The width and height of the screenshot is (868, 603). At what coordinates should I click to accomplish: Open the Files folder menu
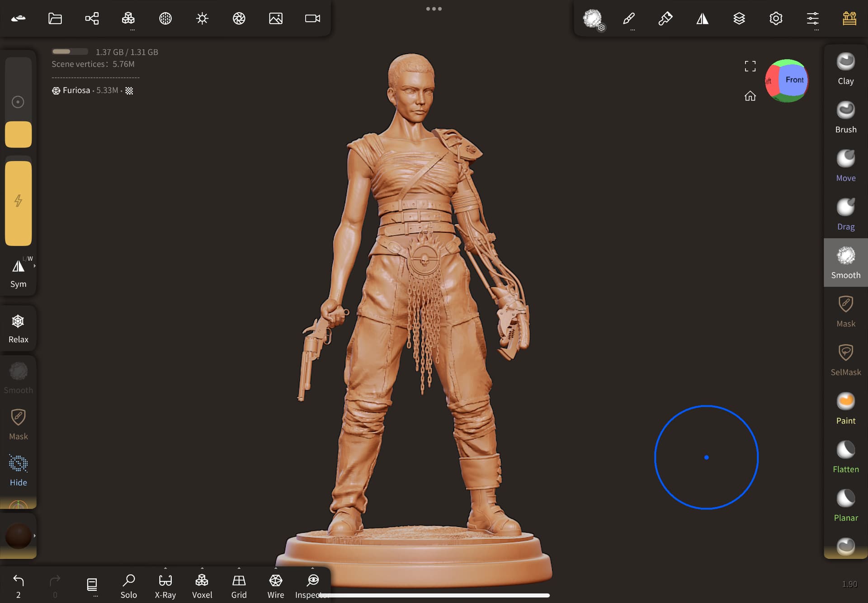click(x=55, y=19)
